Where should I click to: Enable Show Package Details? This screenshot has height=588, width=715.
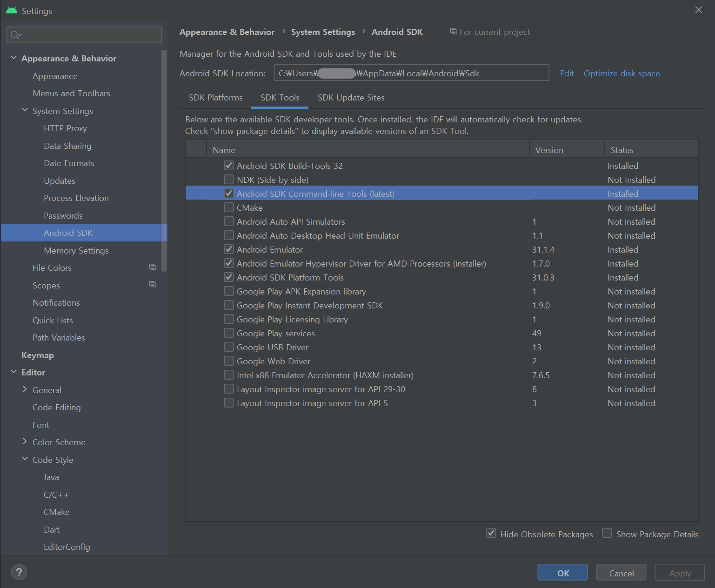607,533
